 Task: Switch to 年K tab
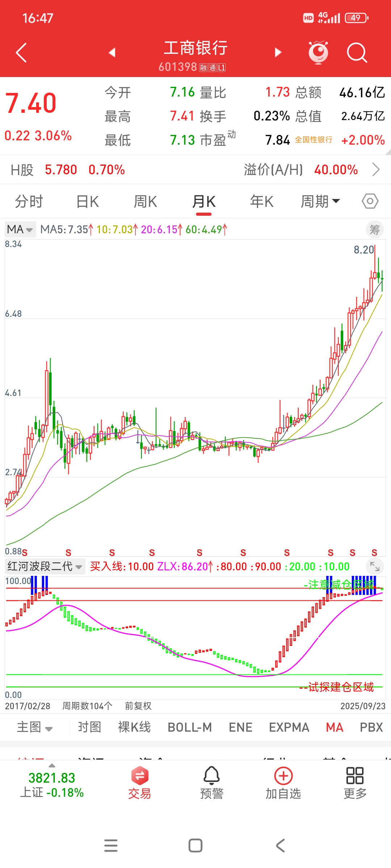coord(262,201)
